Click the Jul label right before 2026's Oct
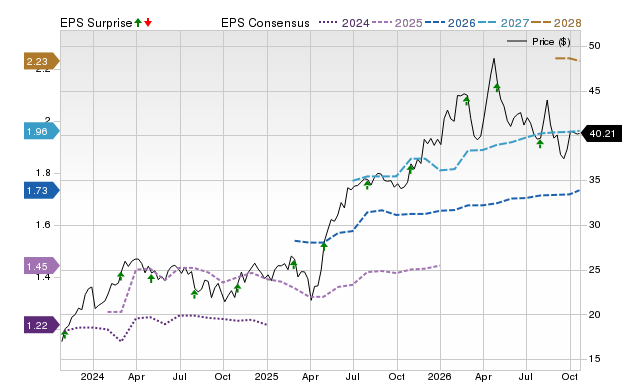640x382 pixels. click(526, 376)
